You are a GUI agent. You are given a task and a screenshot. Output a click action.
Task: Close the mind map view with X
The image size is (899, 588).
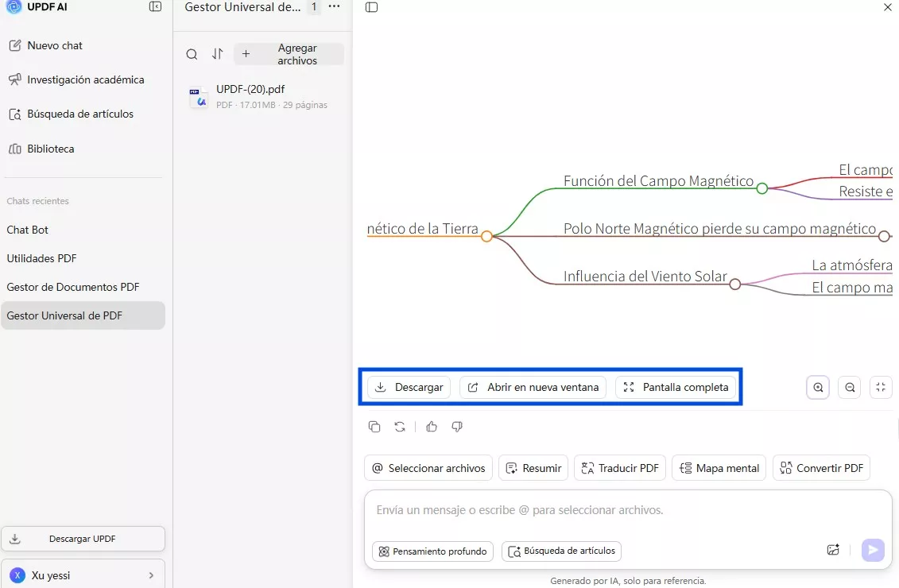click(x=888, y=7)
